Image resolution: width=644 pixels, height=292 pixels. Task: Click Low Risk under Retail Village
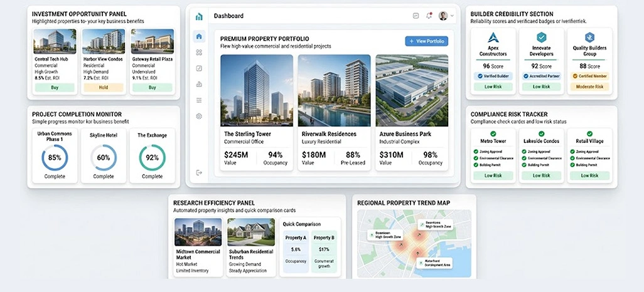pyautogui.click(x=590, y=175)
